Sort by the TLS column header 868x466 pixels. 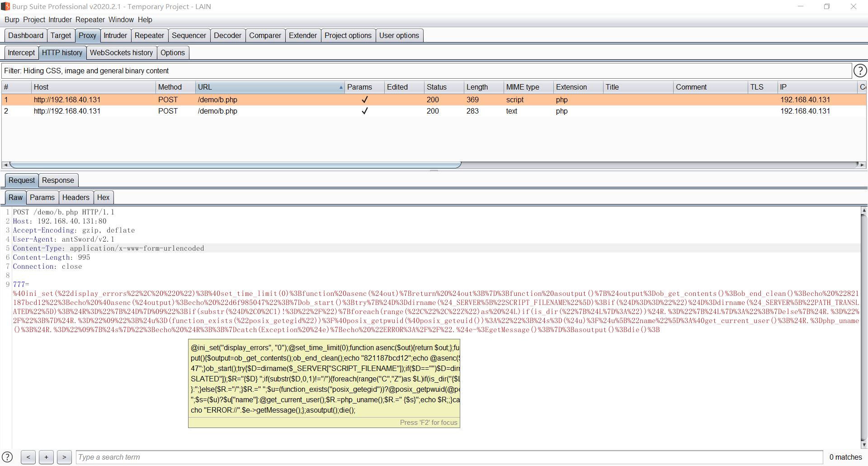pos(763,87)
